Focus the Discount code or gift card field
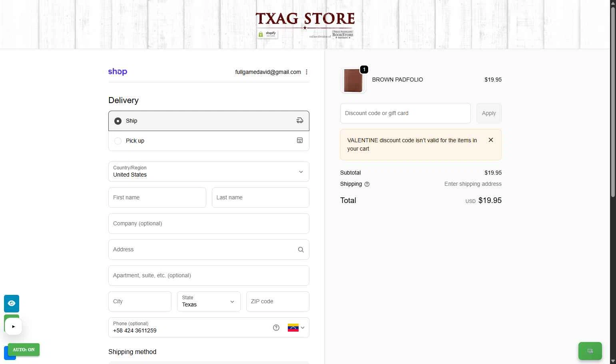Screen dimensions: 616x364 click(405, 113)
